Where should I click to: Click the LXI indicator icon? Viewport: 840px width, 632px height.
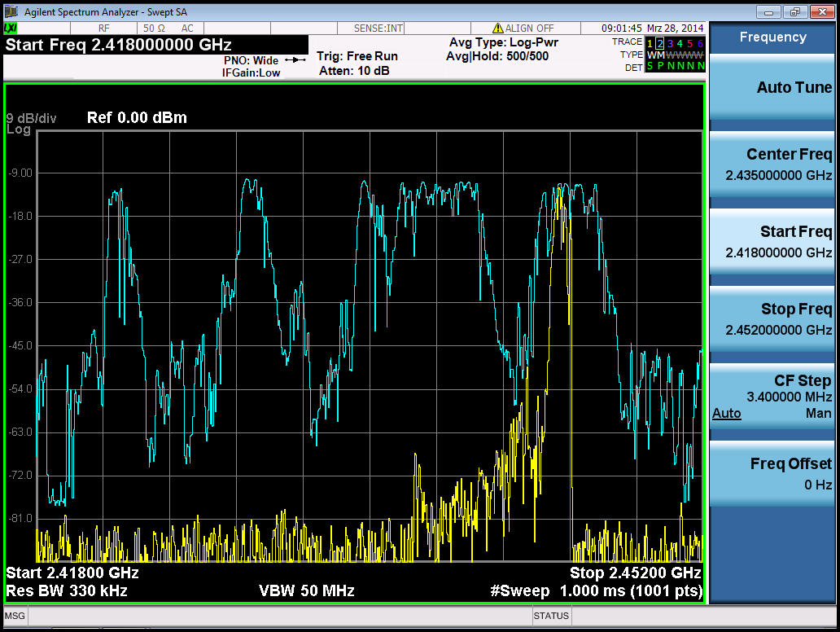point(11,29)
